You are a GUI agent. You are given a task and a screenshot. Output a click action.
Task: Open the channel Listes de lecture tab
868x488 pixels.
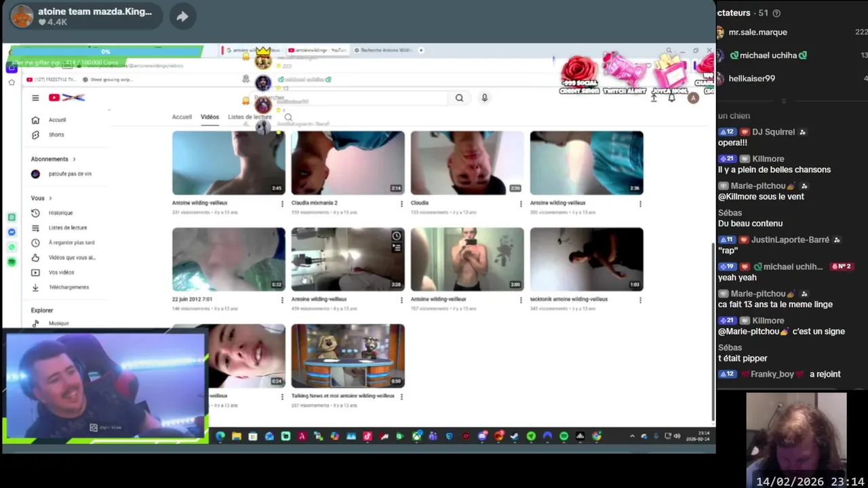(250, 117)
